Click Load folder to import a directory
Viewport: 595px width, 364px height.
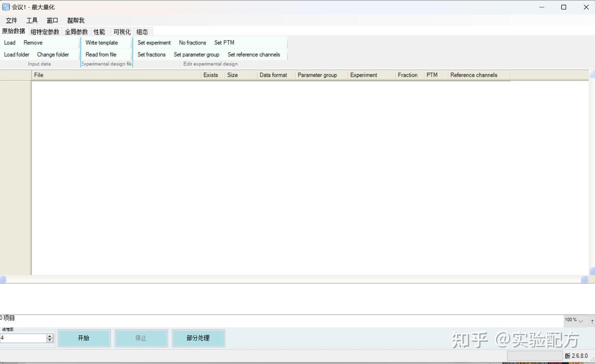coord(17,54)
